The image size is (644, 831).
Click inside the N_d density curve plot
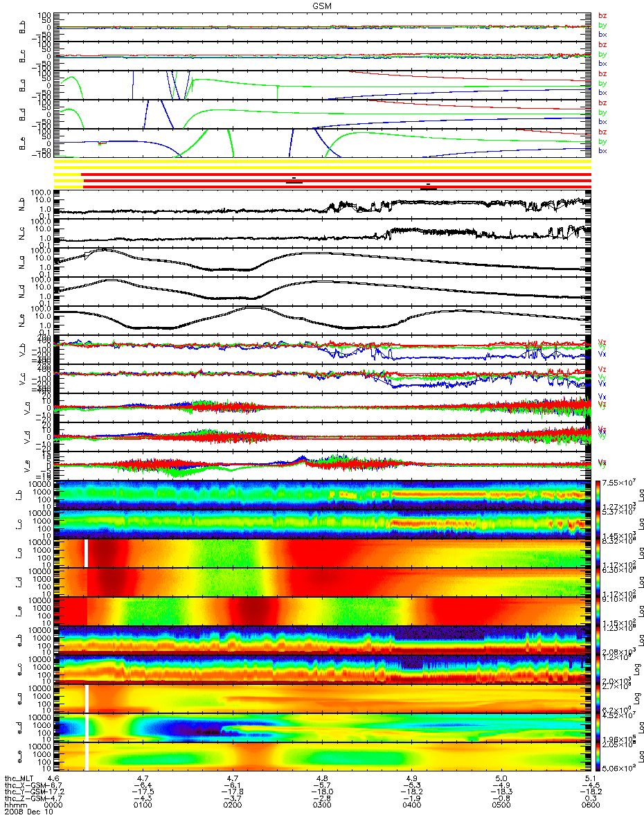pos(323,292)
